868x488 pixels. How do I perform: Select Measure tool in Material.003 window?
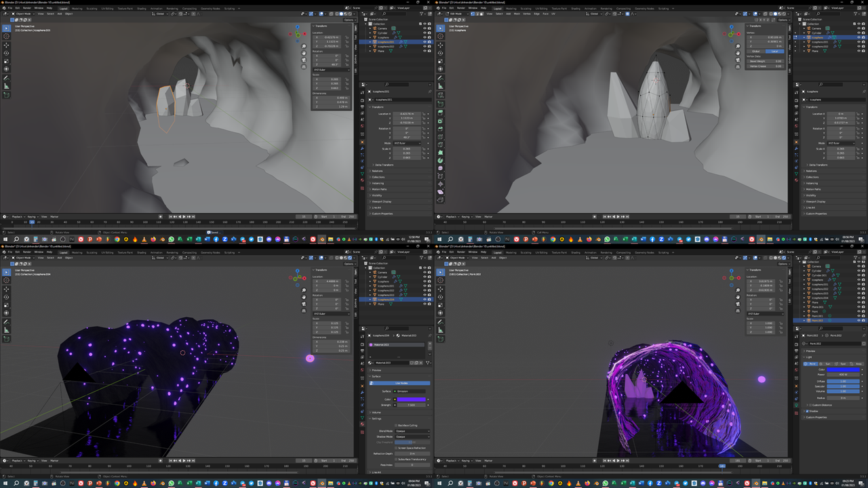pyautogui.click(x=6, y=330)
